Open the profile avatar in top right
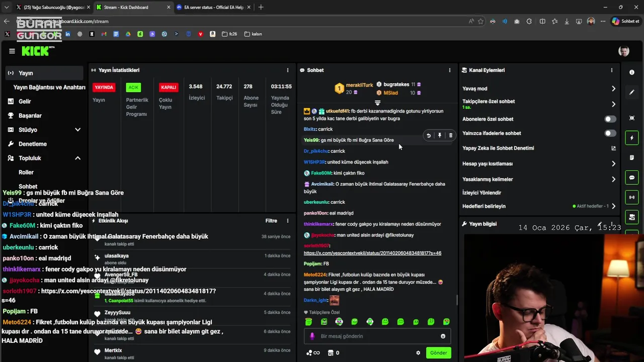Viewport: 644px width, 362px height. pos(624,51)
